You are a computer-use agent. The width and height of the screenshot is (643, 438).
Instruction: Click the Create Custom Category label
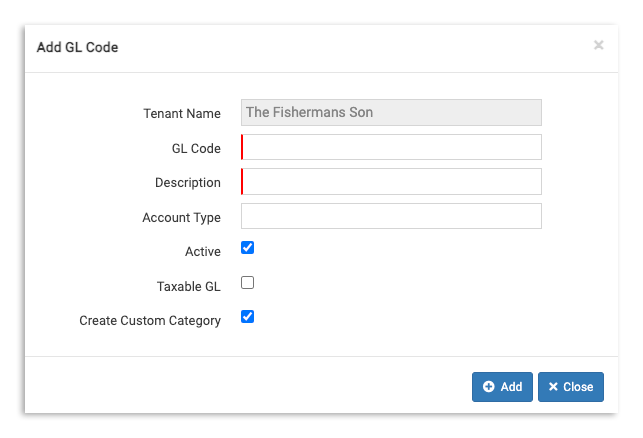pyautogui.click(x=150, y=321)
